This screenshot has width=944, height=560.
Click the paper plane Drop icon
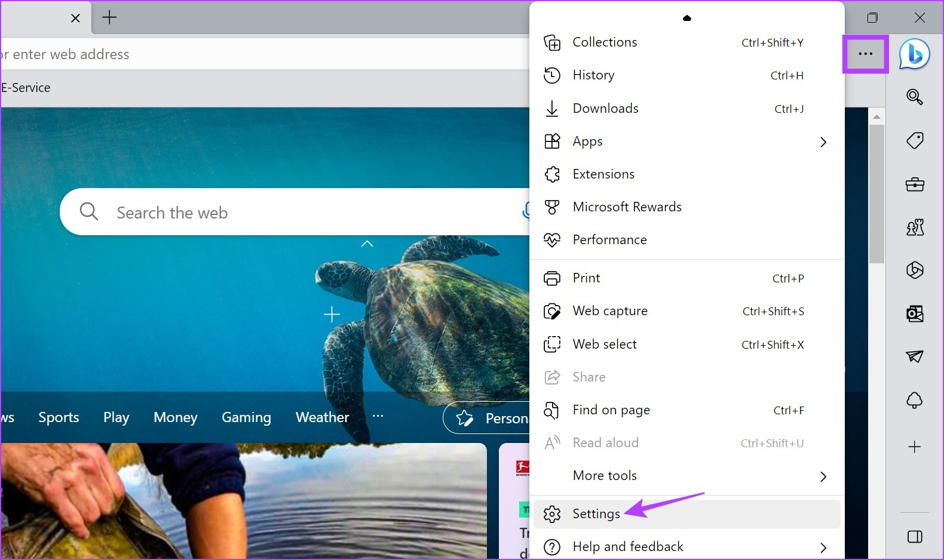pos(914,356)
